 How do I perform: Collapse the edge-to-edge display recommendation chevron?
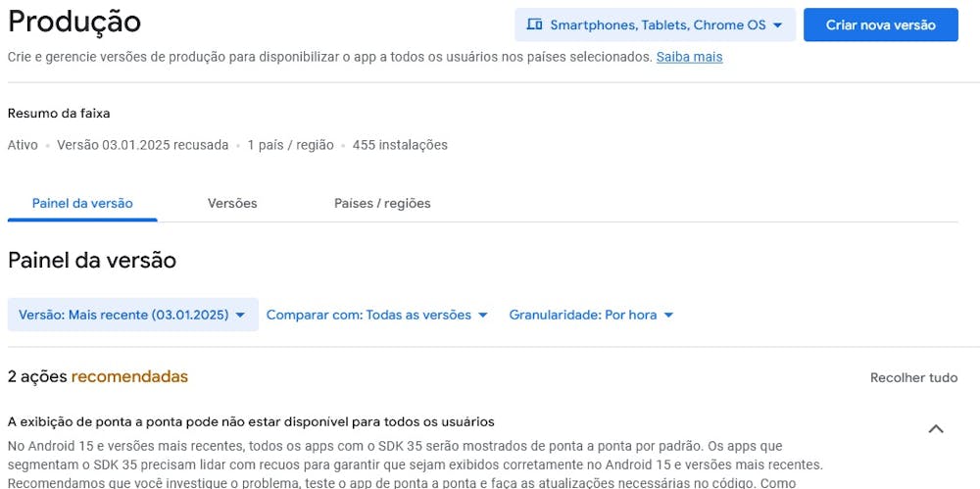click(936, 429)
